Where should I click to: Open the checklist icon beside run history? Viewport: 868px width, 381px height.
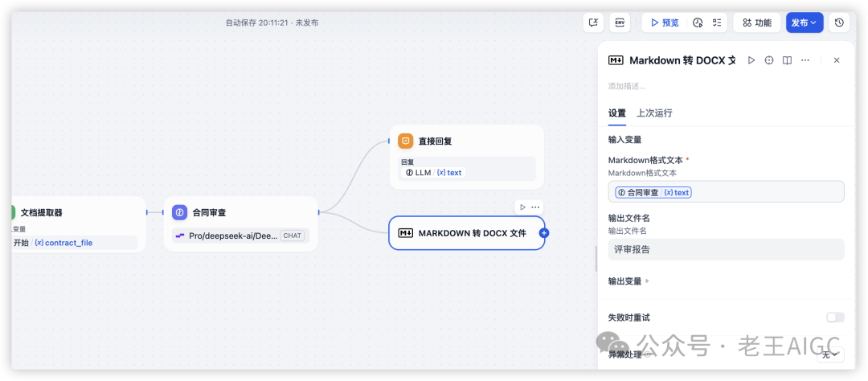pos(717,23)
